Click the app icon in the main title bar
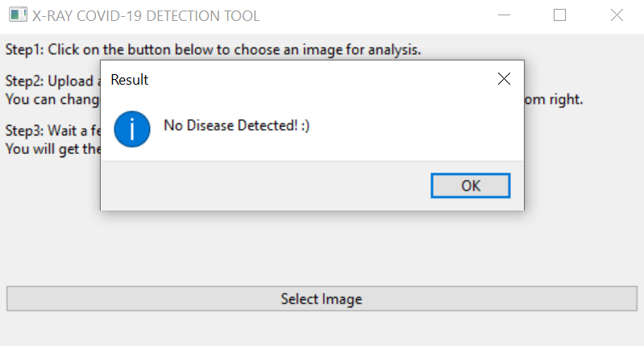Screen dimensions: 644x346 pos(17,15)
